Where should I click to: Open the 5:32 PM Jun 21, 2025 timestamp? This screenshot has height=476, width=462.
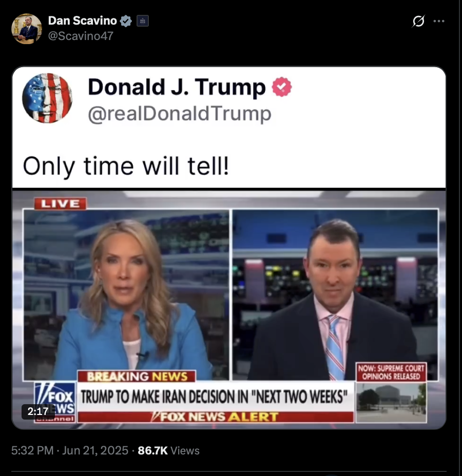coord(70,450)
